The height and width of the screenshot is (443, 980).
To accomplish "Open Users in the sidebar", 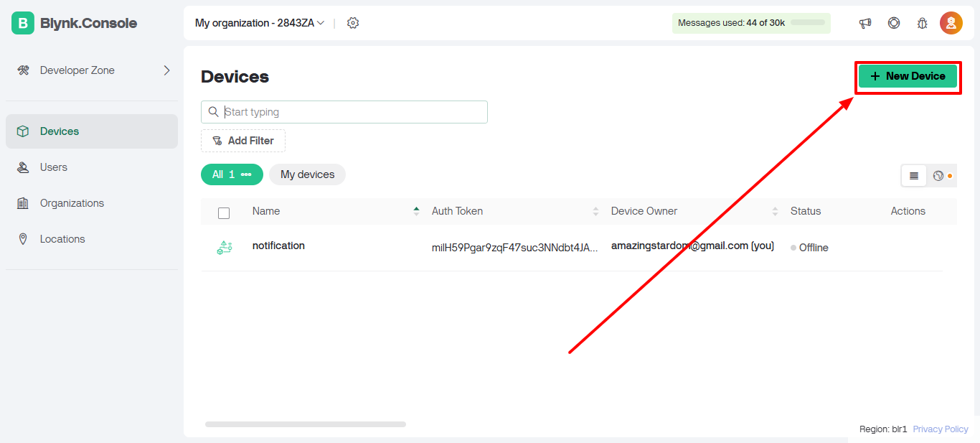I will point(92,167).
